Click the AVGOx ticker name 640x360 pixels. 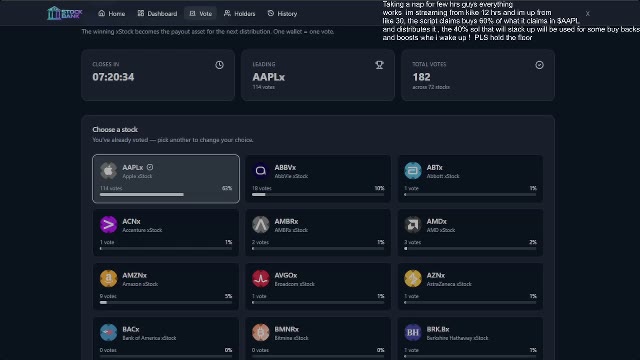(x=286, y=275)
